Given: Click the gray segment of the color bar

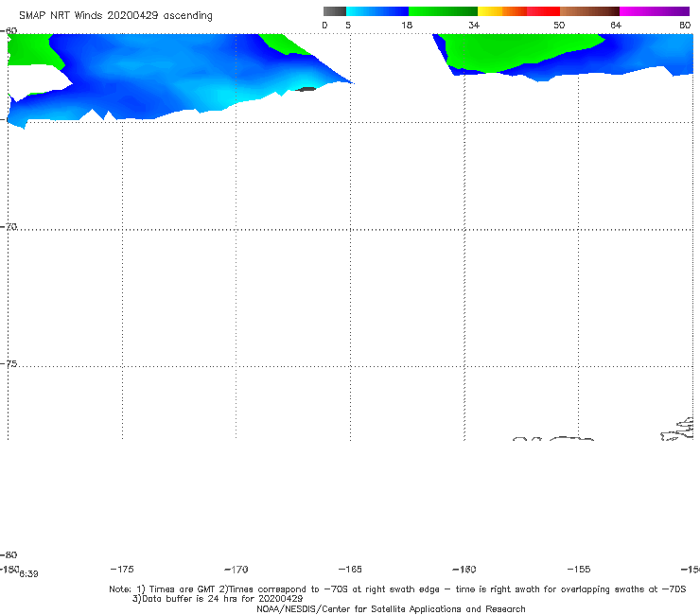Looking at the screenshot, I should pyautogui.click(x=335, y=11).
